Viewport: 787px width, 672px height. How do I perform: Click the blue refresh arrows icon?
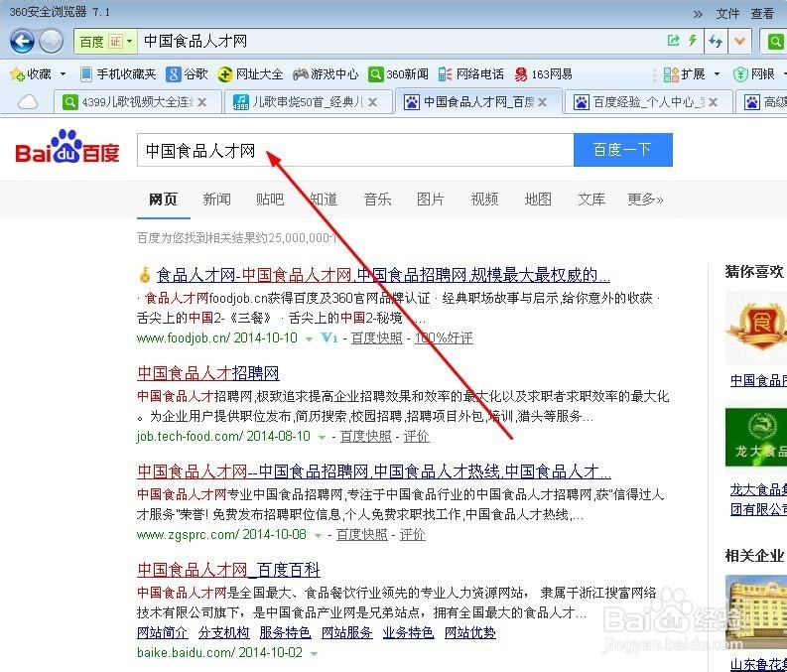tap(716, 41)
